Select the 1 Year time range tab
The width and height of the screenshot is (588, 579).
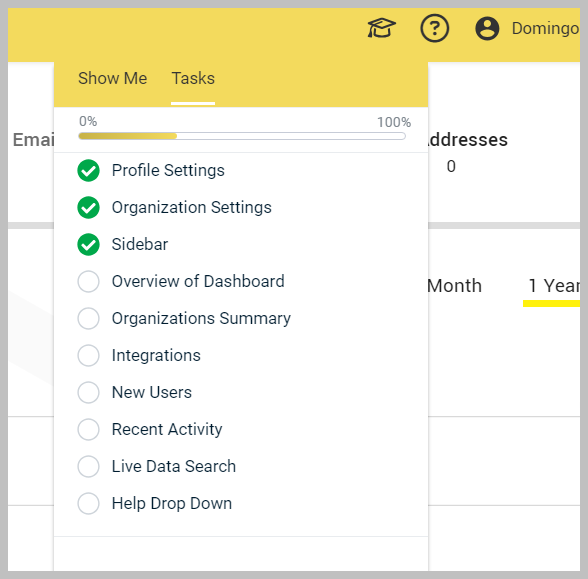(x=554, y=286)
